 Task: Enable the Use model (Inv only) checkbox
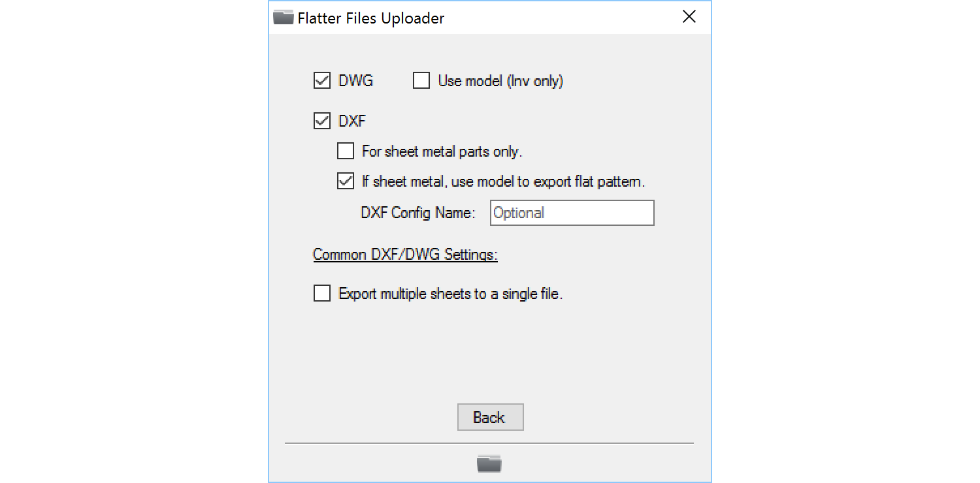click(x=421, y=82)
